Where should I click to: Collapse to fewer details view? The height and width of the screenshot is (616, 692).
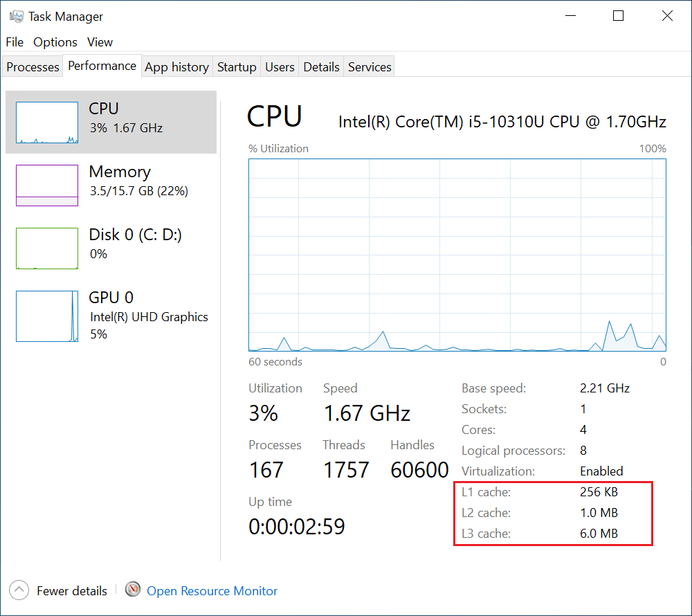(72, 590)
